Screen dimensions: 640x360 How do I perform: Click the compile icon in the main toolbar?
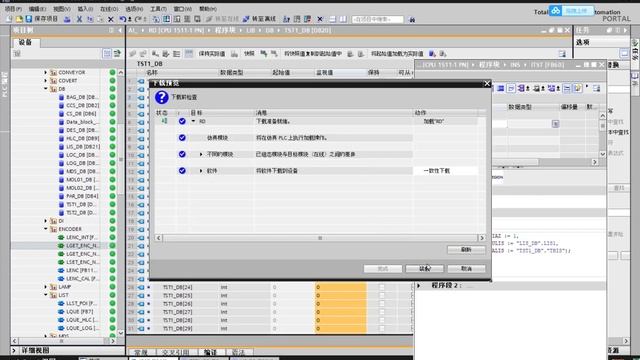[156, 19]
